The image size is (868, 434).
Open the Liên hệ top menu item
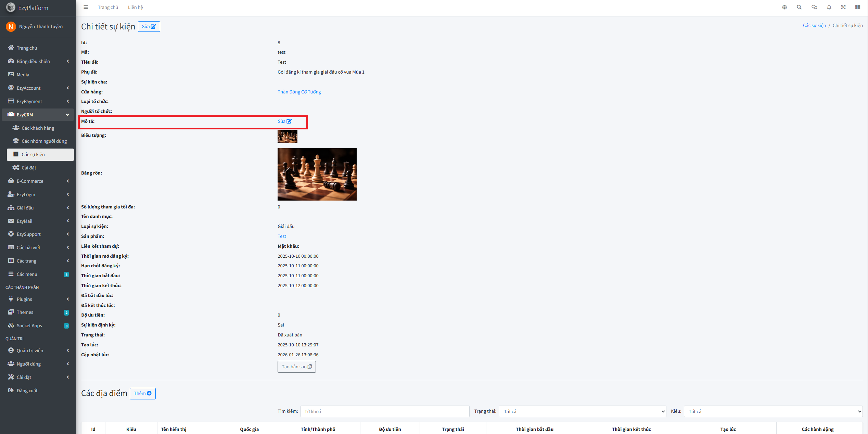[x=135, y=7]
